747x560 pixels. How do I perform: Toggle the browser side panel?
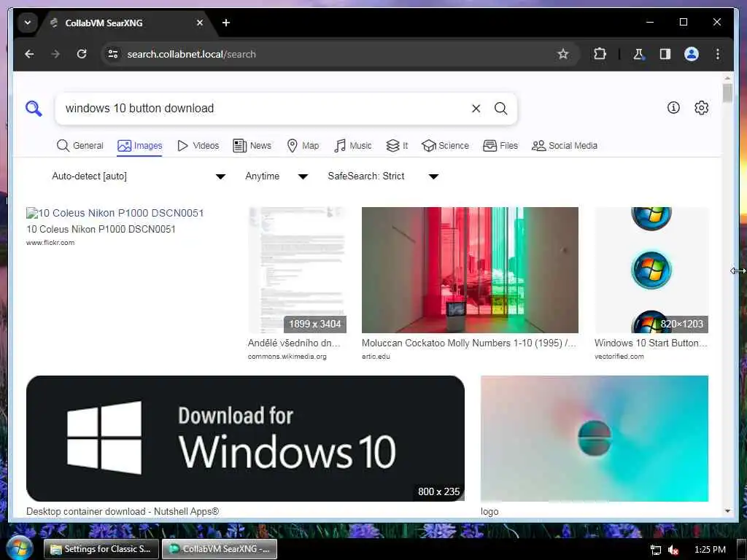click(665, 54)
